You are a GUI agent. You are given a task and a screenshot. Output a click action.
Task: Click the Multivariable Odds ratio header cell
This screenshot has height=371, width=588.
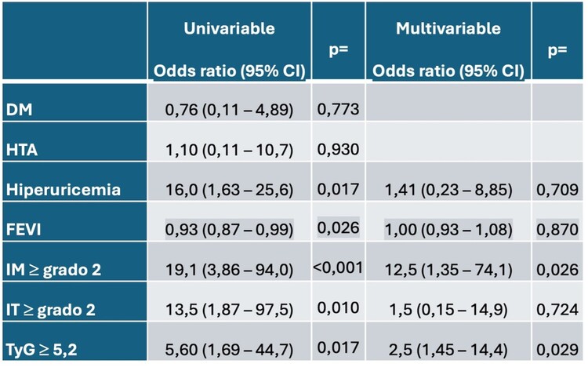(x=448, y=50)
